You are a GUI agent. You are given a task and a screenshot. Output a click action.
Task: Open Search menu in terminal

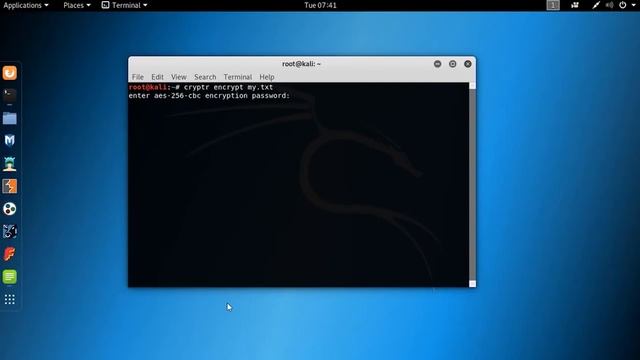(205, 77)
